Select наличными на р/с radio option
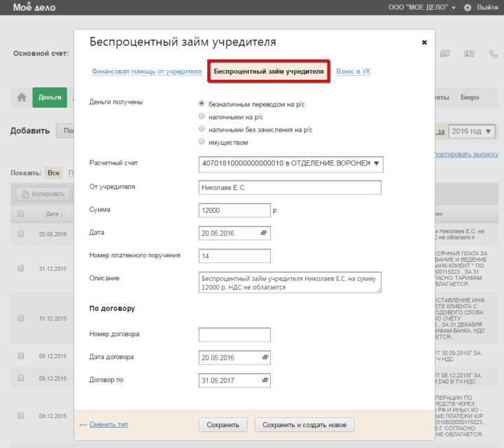The width and height of the screenshot is (504, 448). [x=202, y=116]
